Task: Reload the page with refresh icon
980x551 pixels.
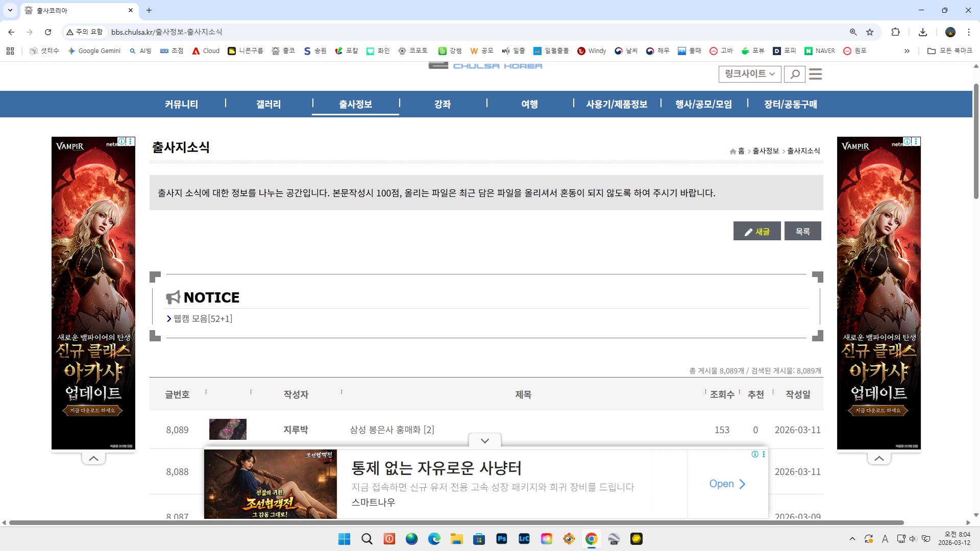Action: (x=48, y=32)
